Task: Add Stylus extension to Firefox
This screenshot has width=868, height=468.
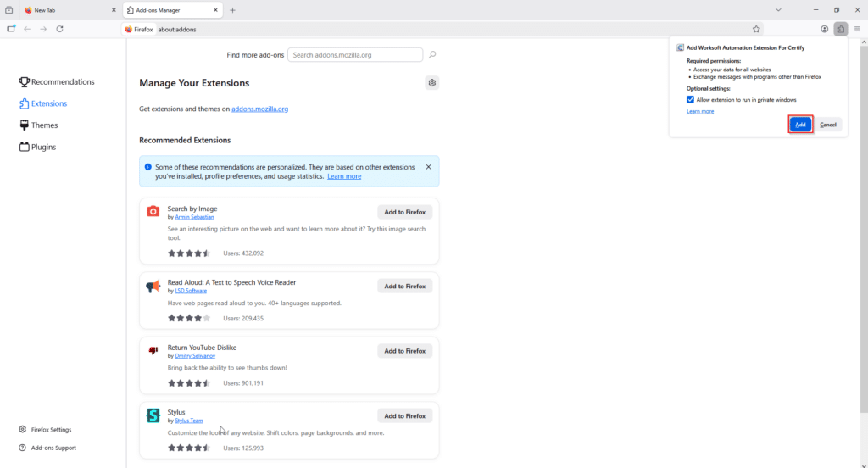Action: click(404, 416)
